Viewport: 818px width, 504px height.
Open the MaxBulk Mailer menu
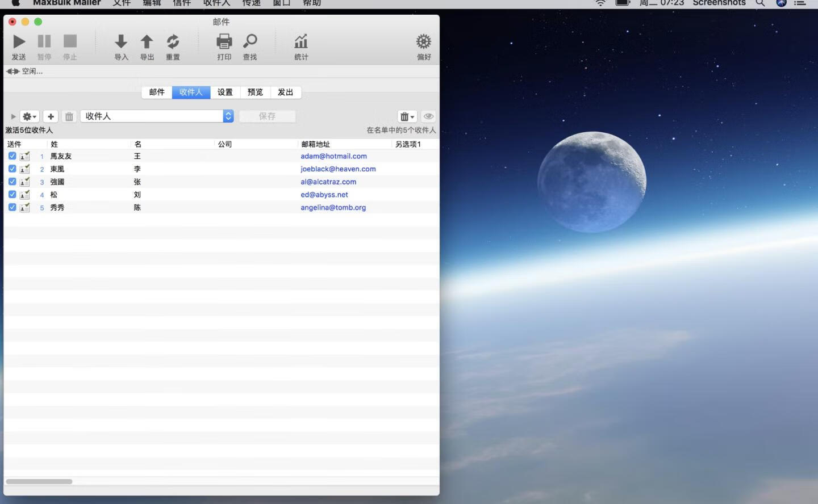point(66,3)
